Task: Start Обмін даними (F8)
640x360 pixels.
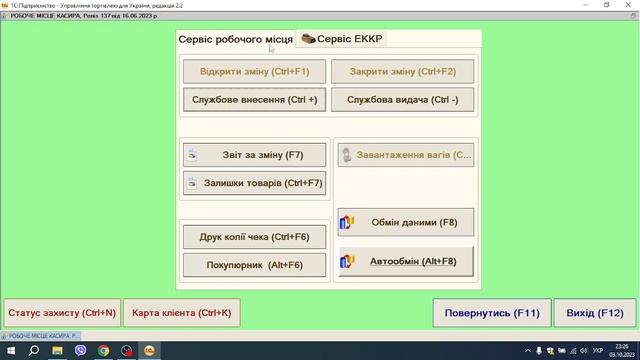Action: 406,222
